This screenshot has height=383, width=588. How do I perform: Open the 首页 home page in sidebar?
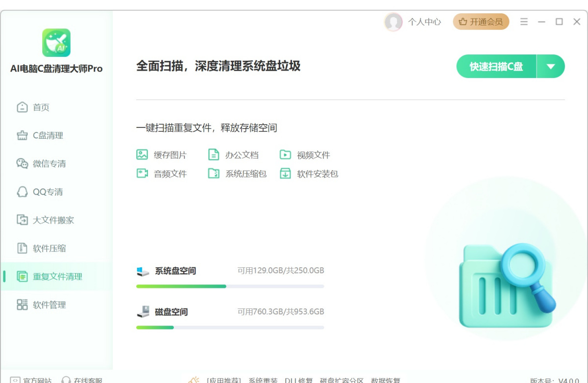[x=41, y=107]
